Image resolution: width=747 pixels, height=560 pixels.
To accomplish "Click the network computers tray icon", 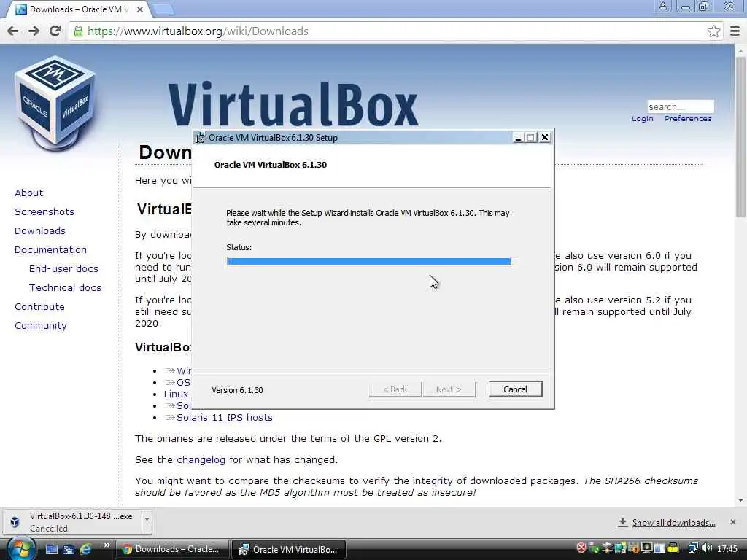I will click(x=693, y=548).
